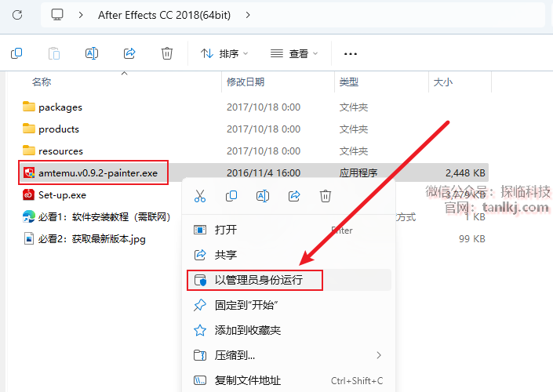Screen dimensions: 553x392
Task: Expand chevron after After Effects breadcrumb
Action: point(248,15)
